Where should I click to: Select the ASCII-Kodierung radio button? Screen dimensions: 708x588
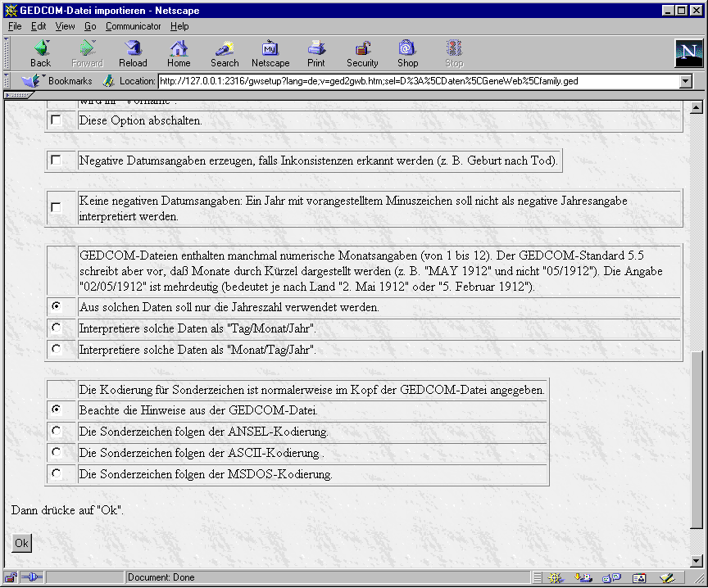coord(56,452)
